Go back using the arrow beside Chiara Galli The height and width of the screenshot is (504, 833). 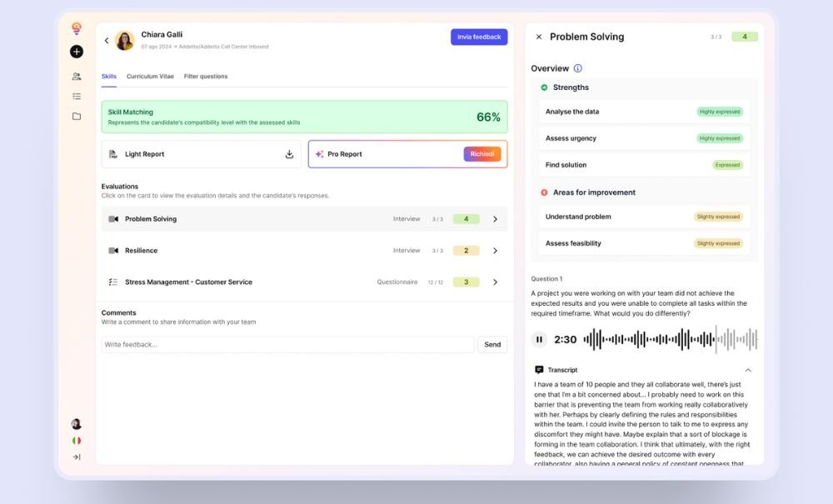pos(107,40)
